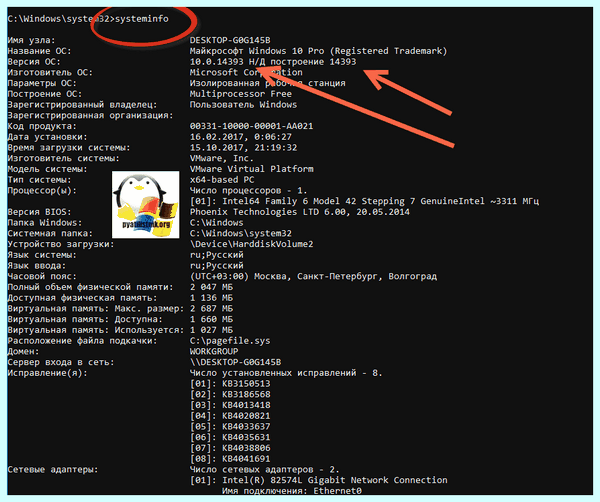Click system language ru;Русский value

coord(217,254)
